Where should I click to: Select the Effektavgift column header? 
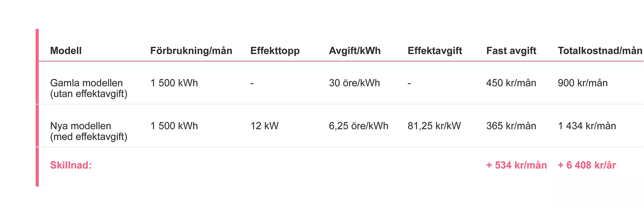tap(435, 51)
